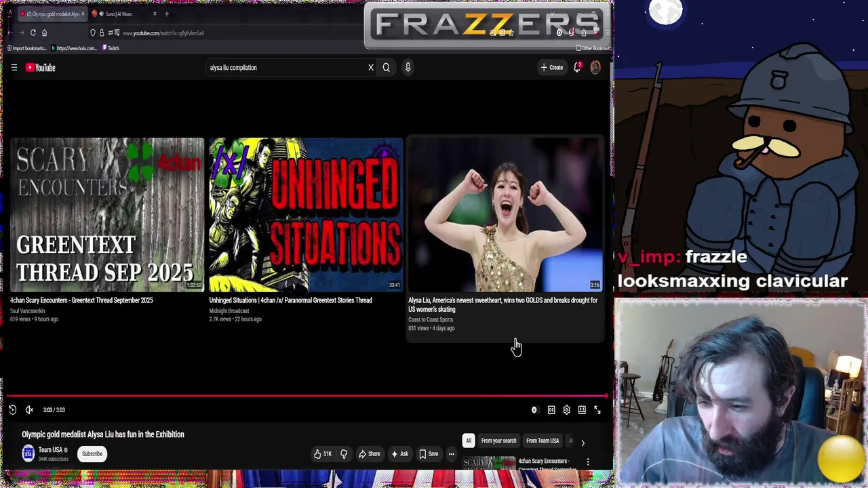Image resolution: width=868 pixels, height=488 pixels.
Task: Clear the search box with the X
Action: pos(371,67)
